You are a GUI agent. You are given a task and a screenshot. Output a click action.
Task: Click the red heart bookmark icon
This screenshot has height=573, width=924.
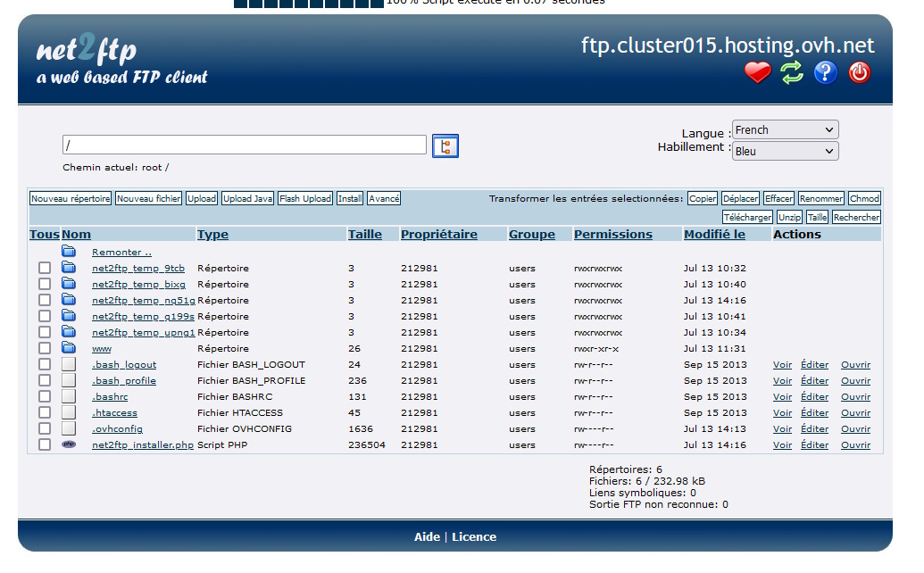(757, 73)
